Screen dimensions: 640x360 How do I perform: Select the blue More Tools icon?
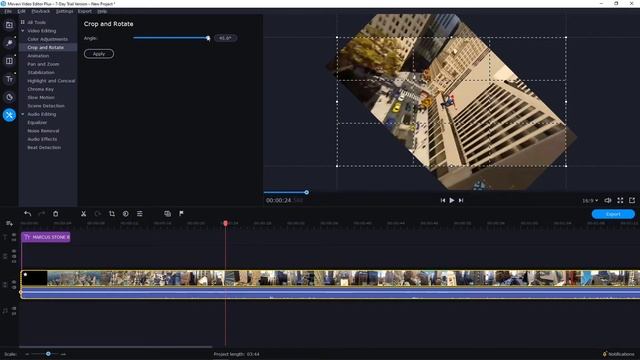coord(9,115)
